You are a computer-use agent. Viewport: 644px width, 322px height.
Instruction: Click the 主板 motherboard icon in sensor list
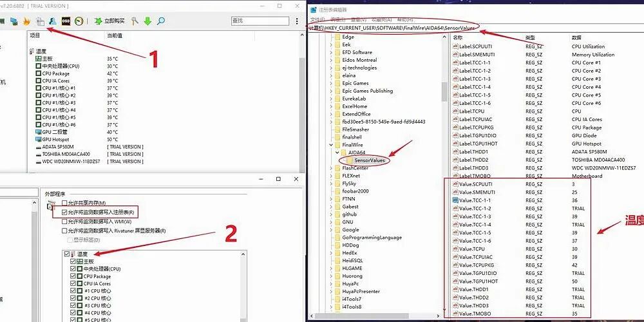point(38,59)
